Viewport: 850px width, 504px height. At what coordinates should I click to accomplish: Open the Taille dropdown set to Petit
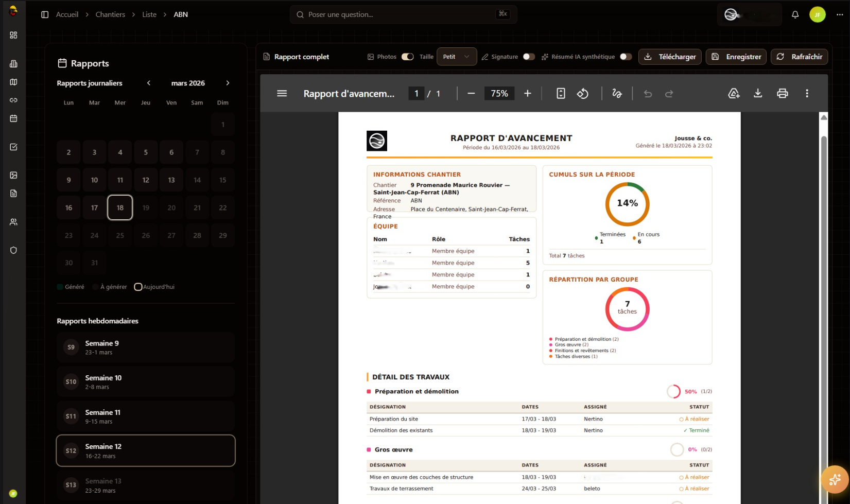click(x=456, y=57)
